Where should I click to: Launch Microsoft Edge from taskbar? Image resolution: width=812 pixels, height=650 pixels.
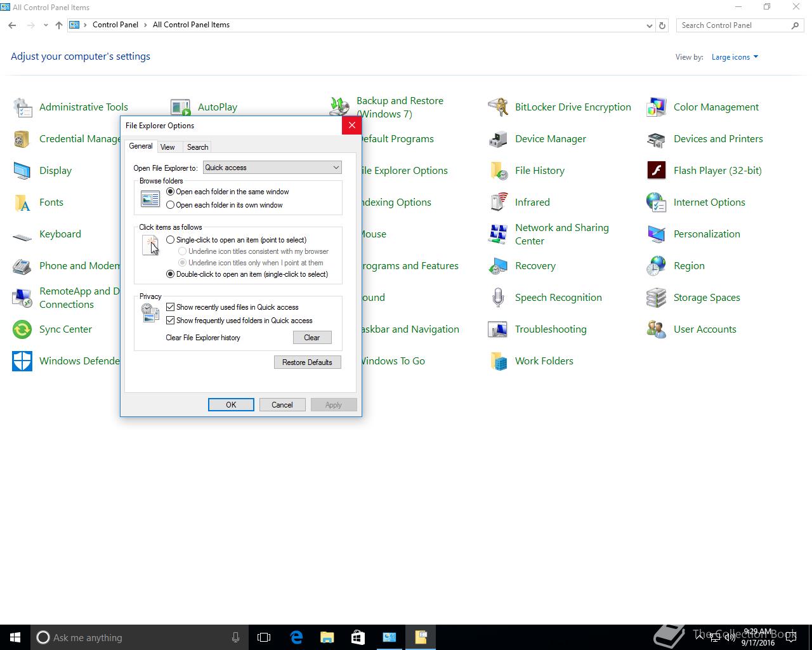296,637
